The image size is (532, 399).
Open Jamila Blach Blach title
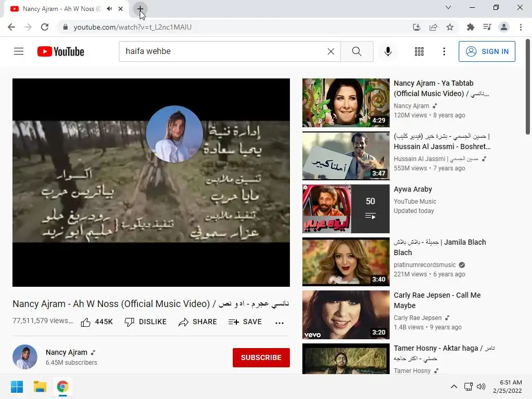(x=440, y=247)
